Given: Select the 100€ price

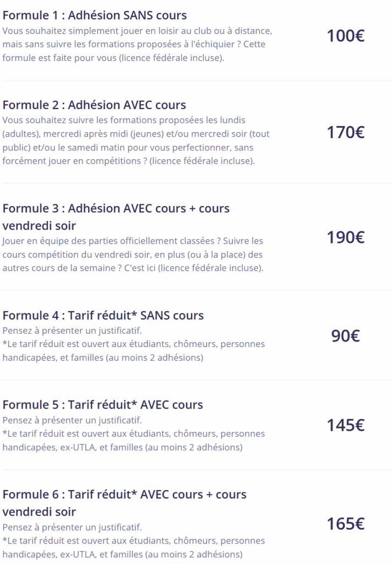Looking at the screenshot, I should 345,36.
